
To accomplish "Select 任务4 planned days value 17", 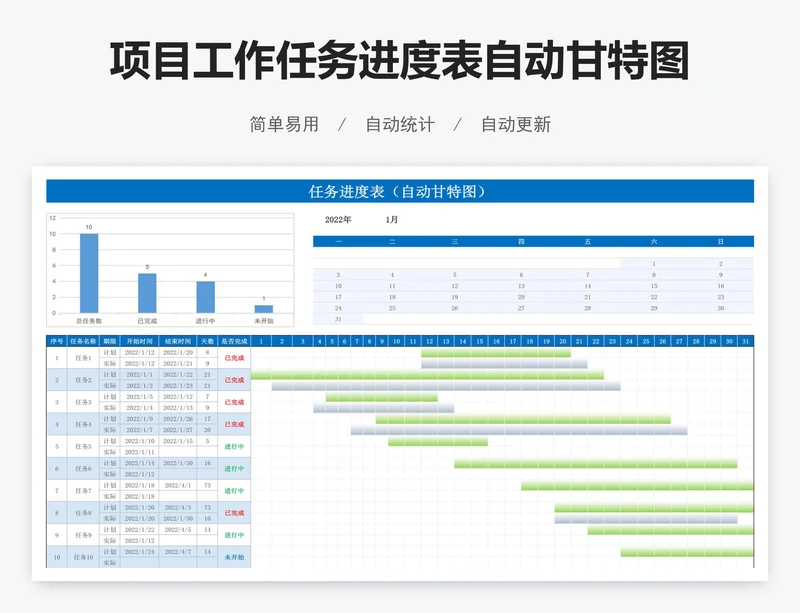I will pos(207,419).
